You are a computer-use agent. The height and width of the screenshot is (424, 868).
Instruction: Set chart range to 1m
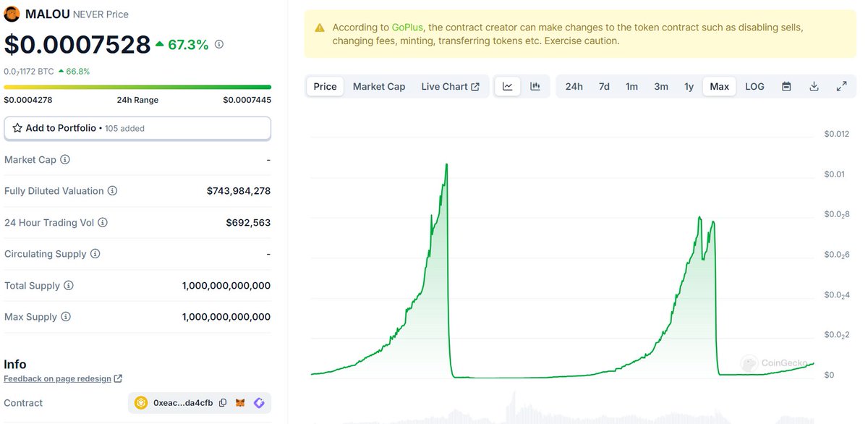coord(631,86)
